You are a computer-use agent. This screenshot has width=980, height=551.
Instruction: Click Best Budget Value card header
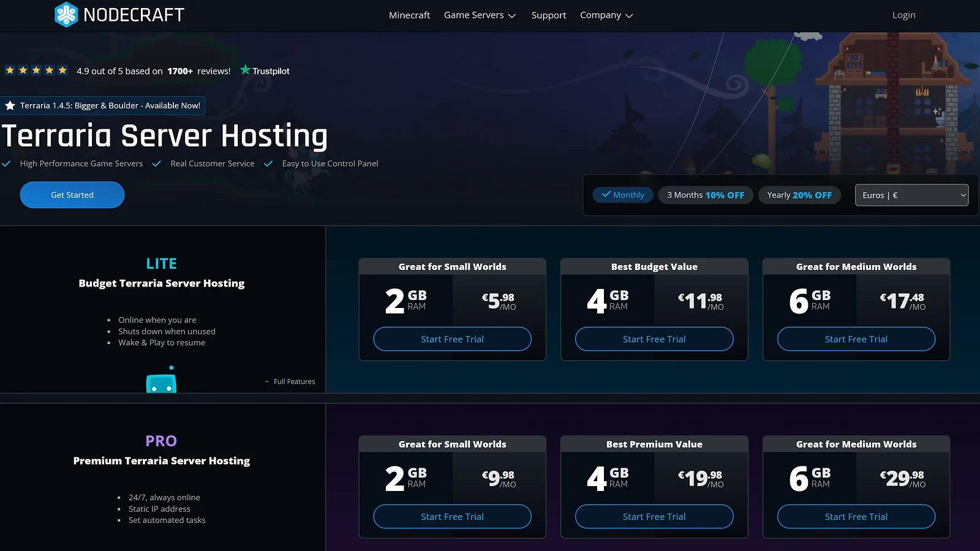coord(654,266)
